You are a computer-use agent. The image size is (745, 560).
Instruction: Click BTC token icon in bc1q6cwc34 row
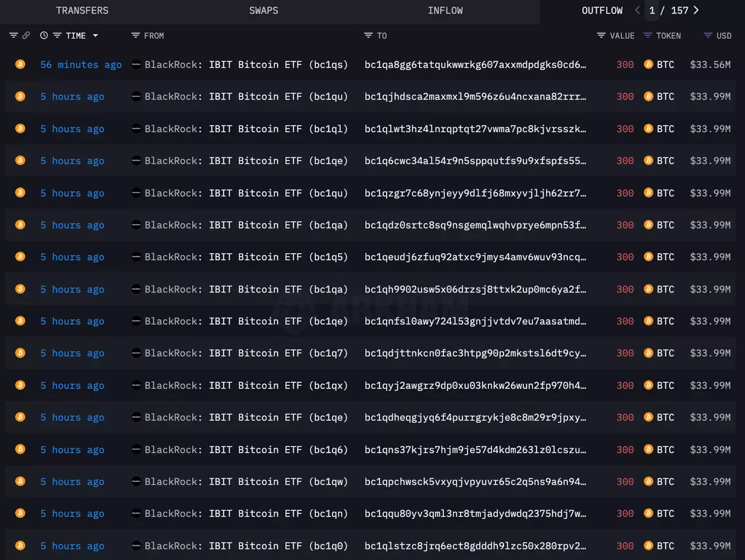pos(649,160)
